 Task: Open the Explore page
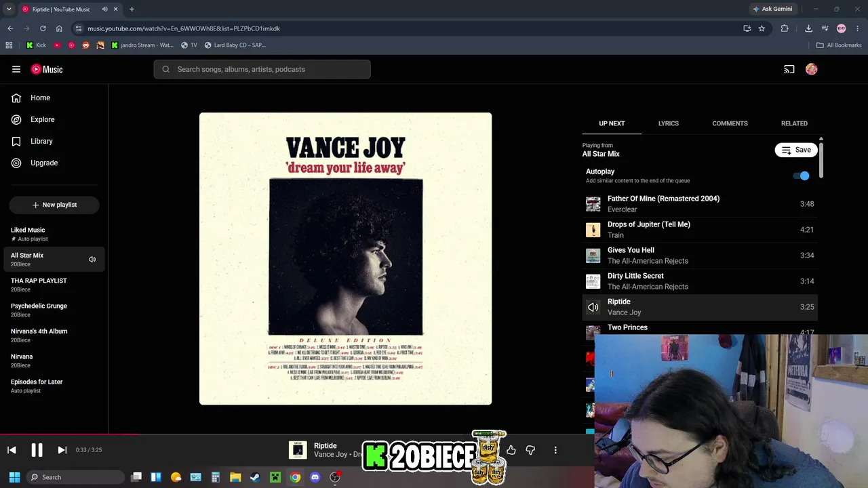click(x=54, y=119)
